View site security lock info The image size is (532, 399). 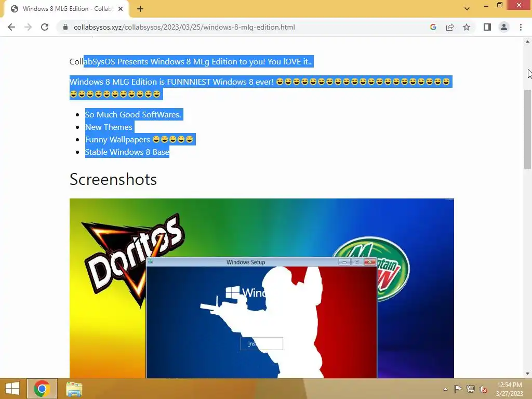pyautogui.click(x=65, y=27)
